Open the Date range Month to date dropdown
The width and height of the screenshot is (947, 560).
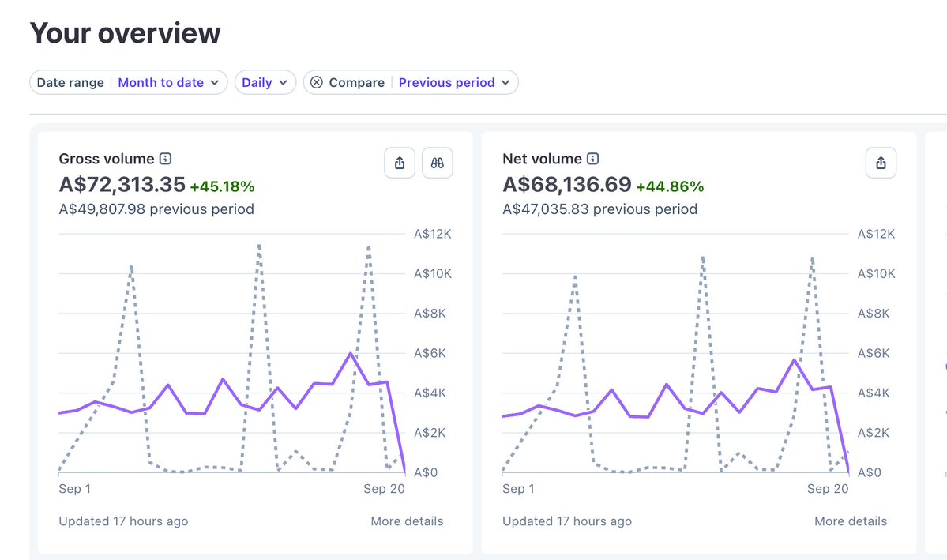[129, 82]
